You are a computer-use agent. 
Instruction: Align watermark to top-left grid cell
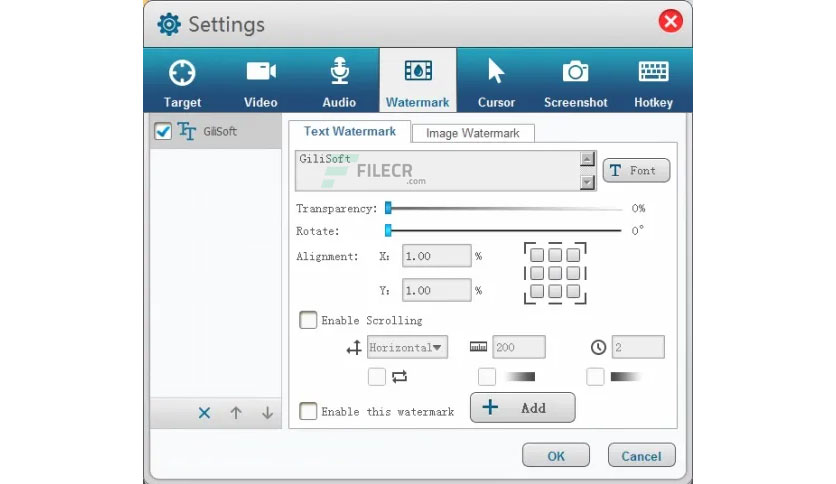(537, 255)
